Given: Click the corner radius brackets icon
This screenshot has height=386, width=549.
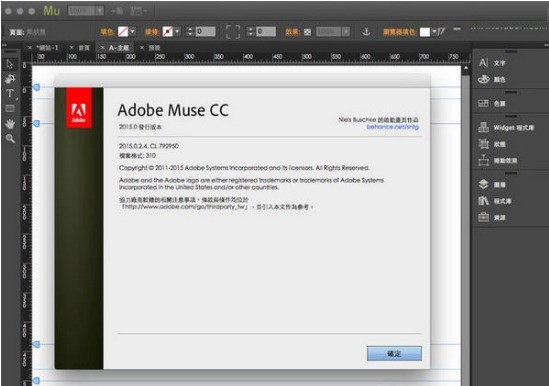Looking at the screenshot, I should pyautogui.click(x=233, y=32).
